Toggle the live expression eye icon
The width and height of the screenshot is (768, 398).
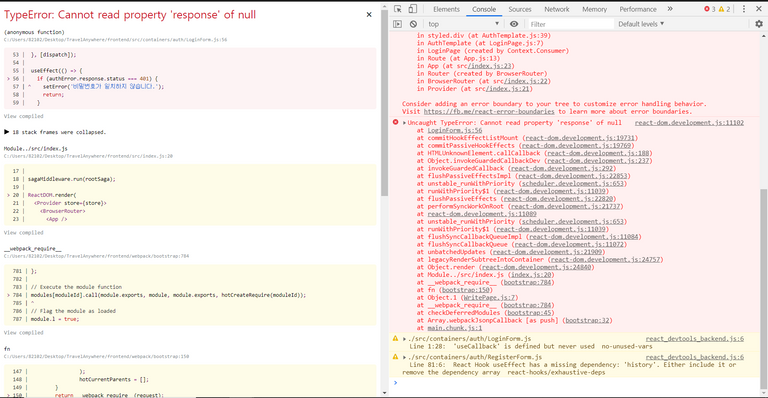click(x=514, y=23)
